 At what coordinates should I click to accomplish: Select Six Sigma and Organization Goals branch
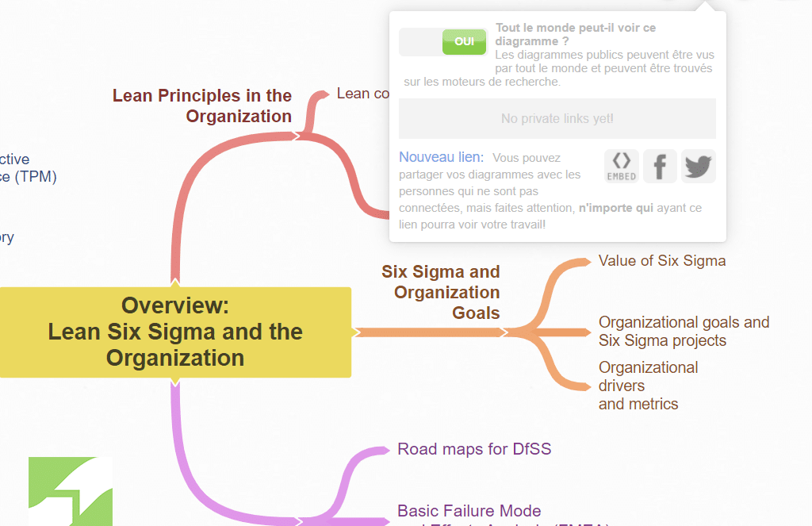[x=441, y=292]
